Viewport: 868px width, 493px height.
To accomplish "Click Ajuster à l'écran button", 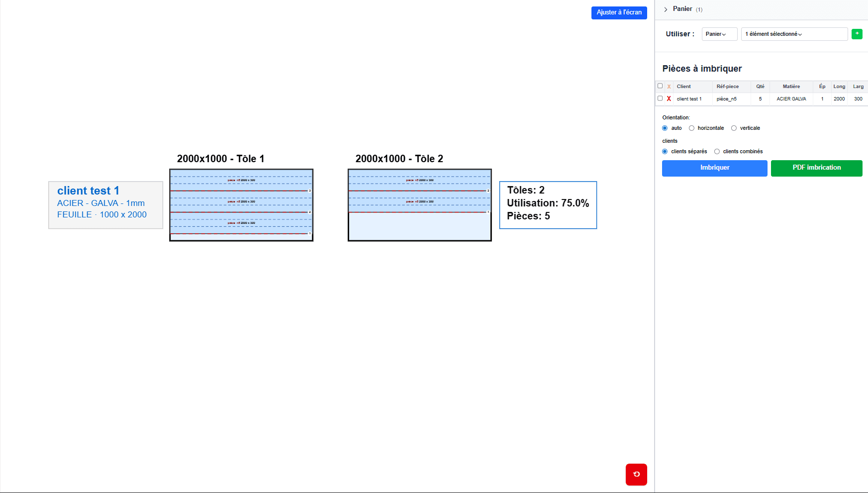I will (619, 12).
